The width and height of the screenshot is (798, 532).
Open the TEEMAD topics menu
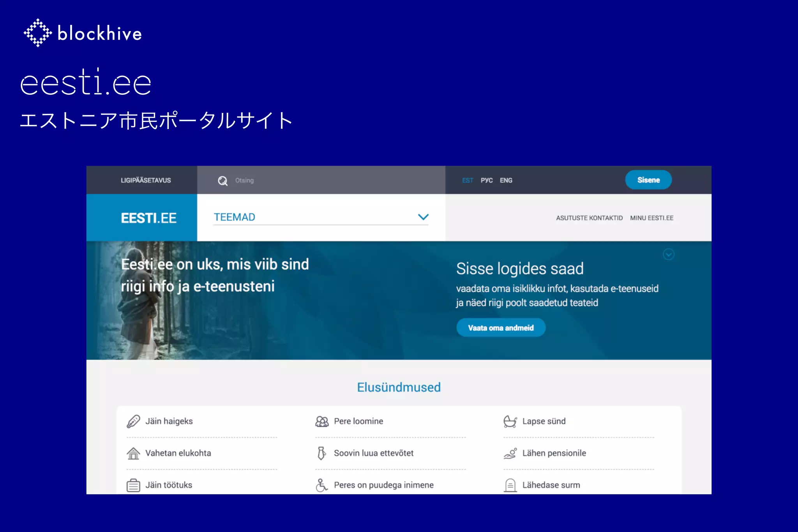321,217
